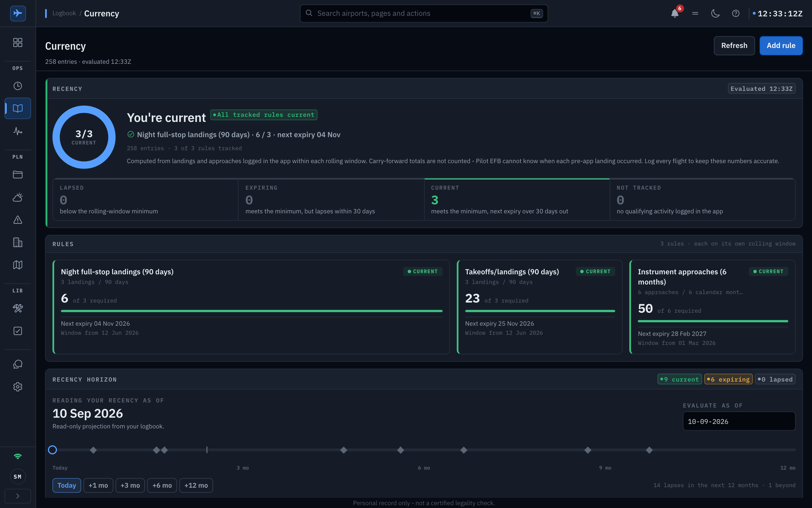
Task: Open the folder icon under PLN
Action: [18, 175]
